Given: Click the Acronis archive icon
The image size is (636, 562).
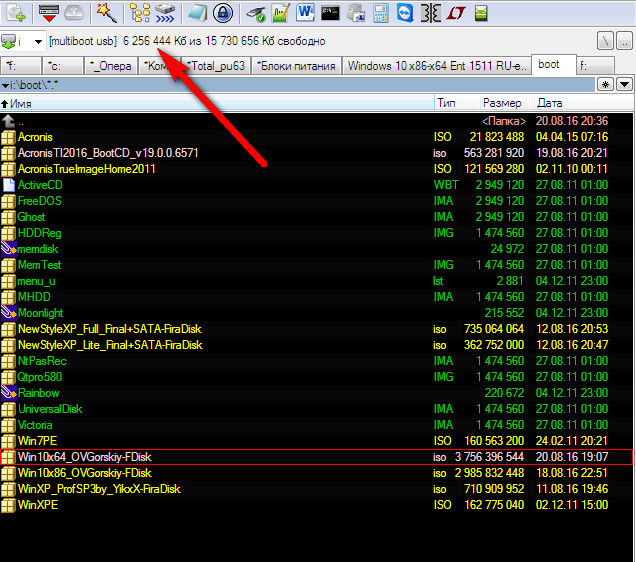Looking at the screenshot, I should point(8,137).
